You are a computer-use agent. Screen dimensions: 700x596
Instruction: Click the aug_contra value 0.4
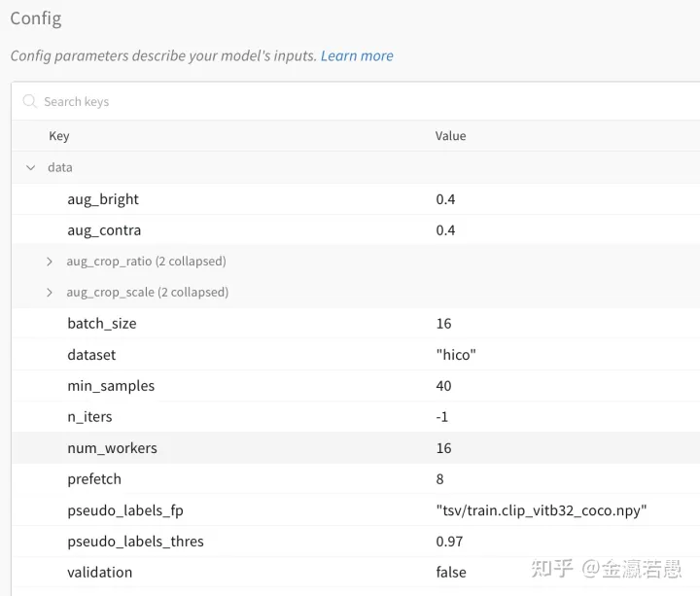(445, 230)
